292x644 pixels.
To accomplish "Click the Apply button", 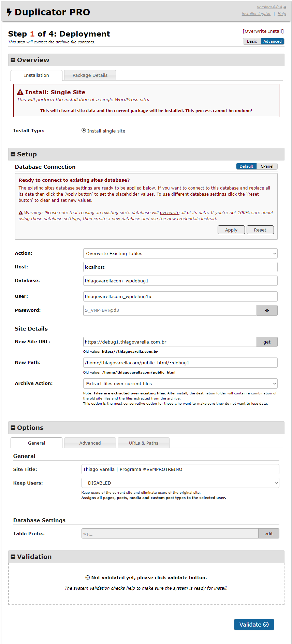I will pyautogui.click(x=231, y=230).
